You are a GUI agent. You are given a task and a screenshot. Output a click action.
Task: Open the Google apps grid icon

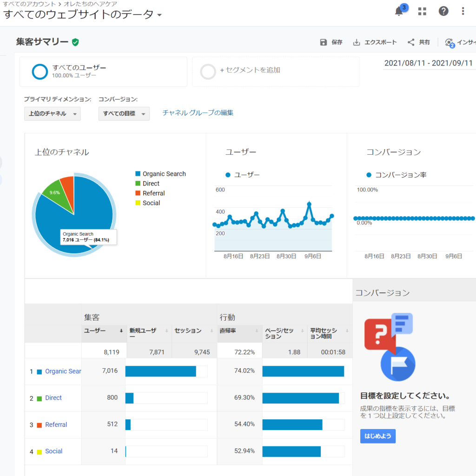(x=422, y=12)
